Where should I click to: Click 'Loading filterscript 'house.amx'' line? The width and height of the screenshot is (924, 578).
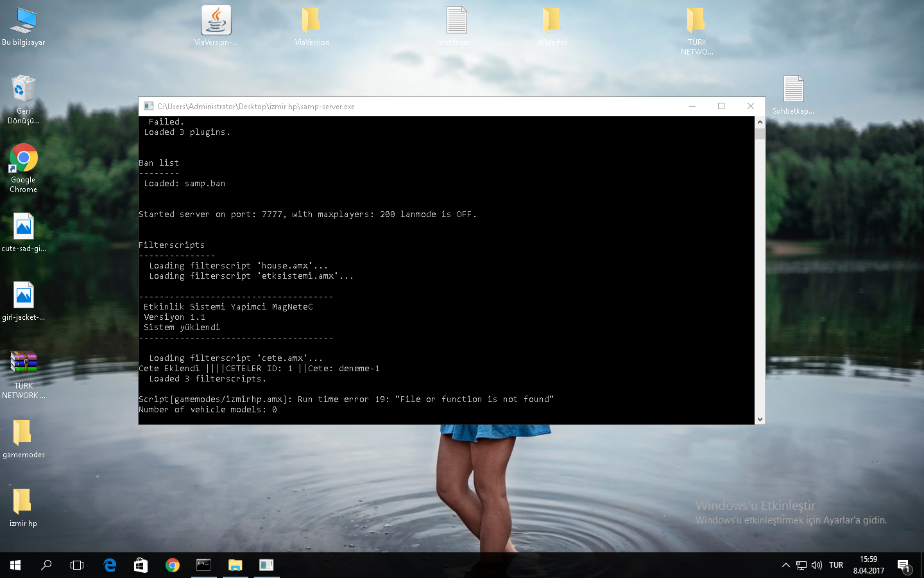pyautogui.click(x=238, y=266)
